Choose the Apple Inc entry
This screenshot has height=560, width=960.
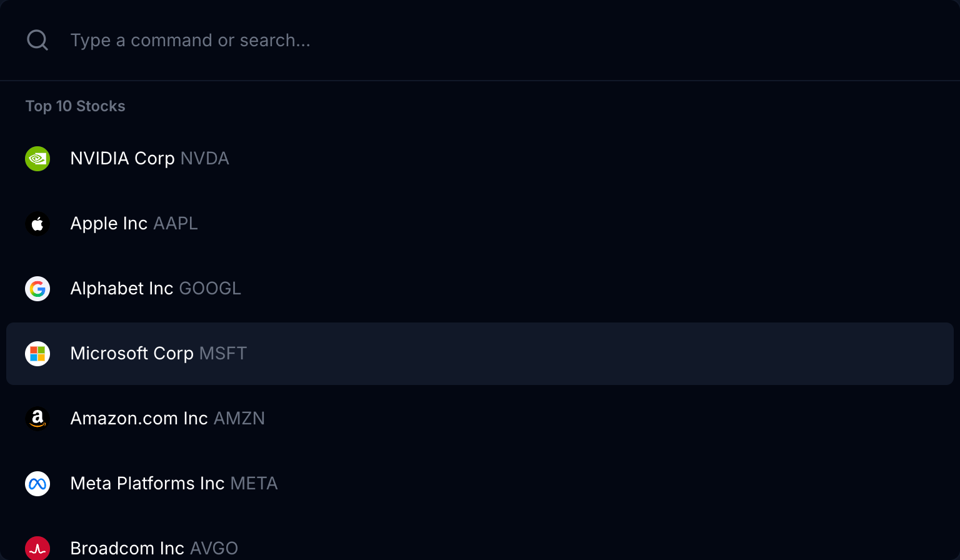(x=109, y=224)
